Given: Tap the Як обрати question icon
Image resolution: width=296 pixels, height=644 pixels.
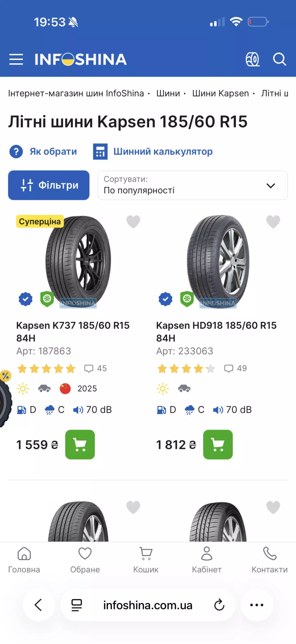Looking at the screenshot, I should pyautogui.click(x=16, y=151).
